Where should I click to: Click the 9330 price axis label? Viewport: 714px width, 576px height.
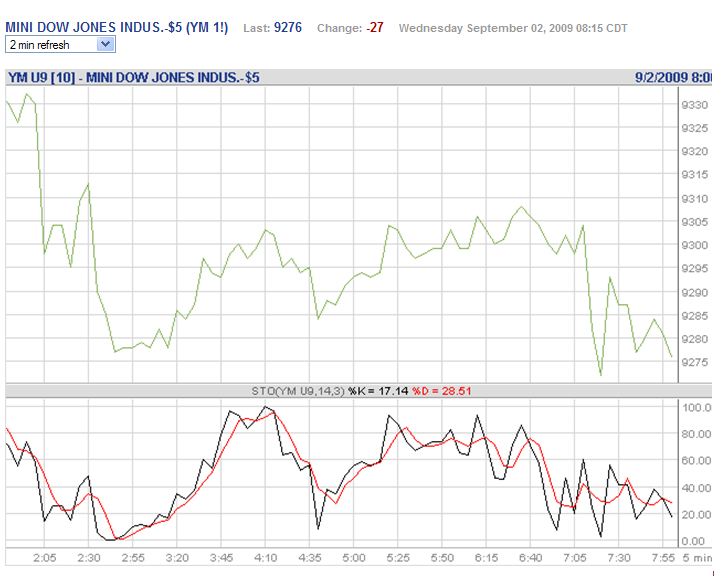pos(695,105)
